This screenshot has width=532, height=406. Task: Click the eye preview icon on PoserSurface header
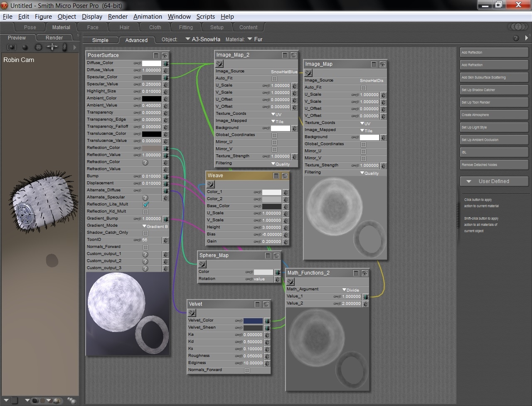click(x=165, y=55)
